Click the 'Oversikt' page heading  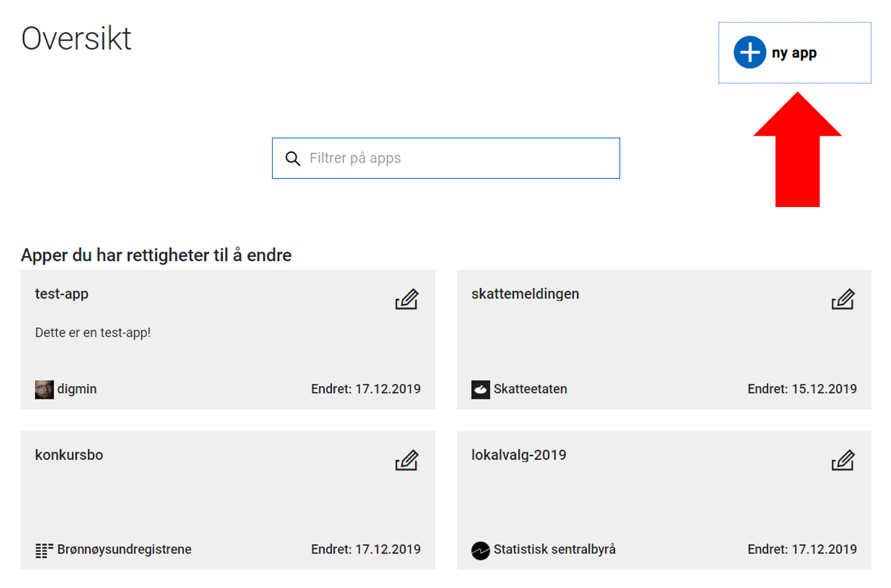[x=76, y=39]
